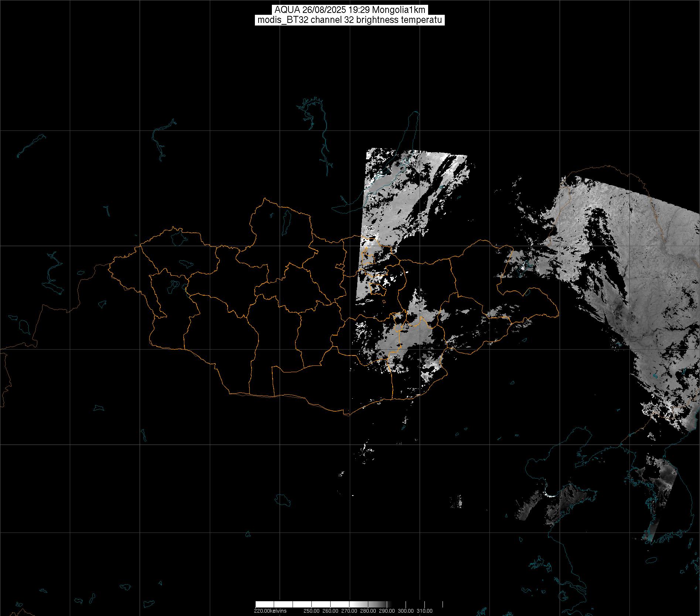
Task: Click the solid white leftmost colorbar segment
Action: coord(264,604)
